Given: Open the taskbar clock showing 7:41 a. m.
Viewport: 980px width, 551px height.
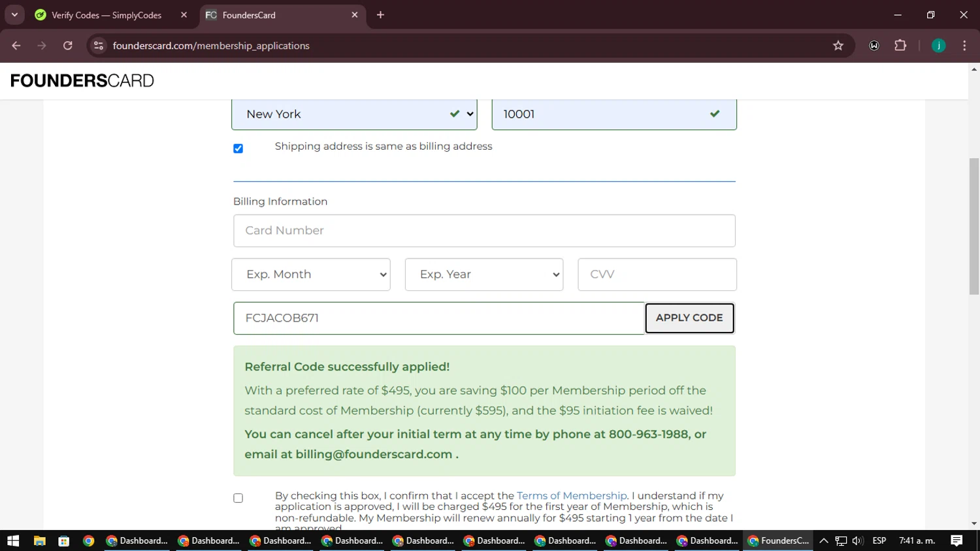Looking at the screenshot, I should point(917,541).
